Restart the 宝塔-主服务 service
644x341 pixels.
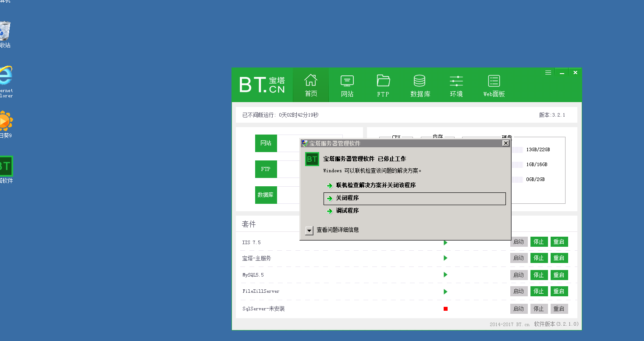click(559, 258)
